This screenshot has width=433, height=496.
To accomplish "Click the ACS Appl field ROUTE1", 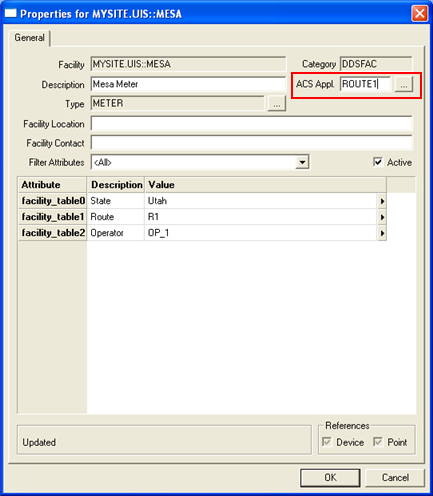I will click(x=365, y=84).
